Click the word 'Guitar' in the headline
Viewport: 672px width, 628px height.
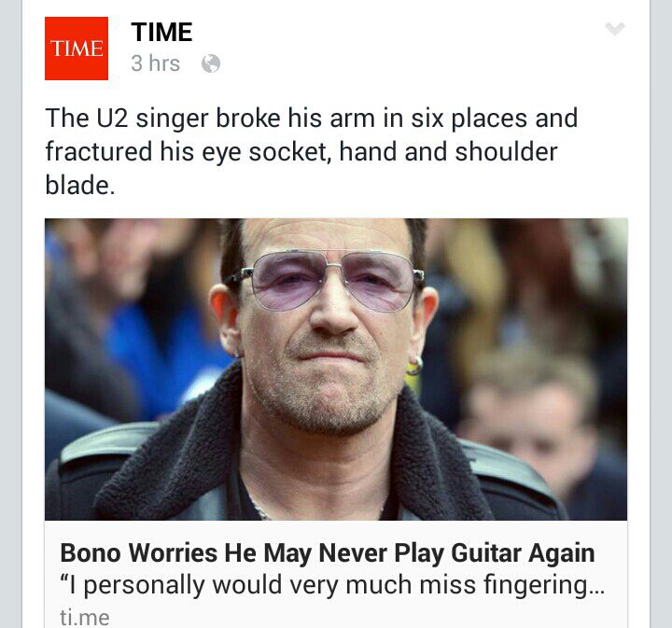click(486, 552)
